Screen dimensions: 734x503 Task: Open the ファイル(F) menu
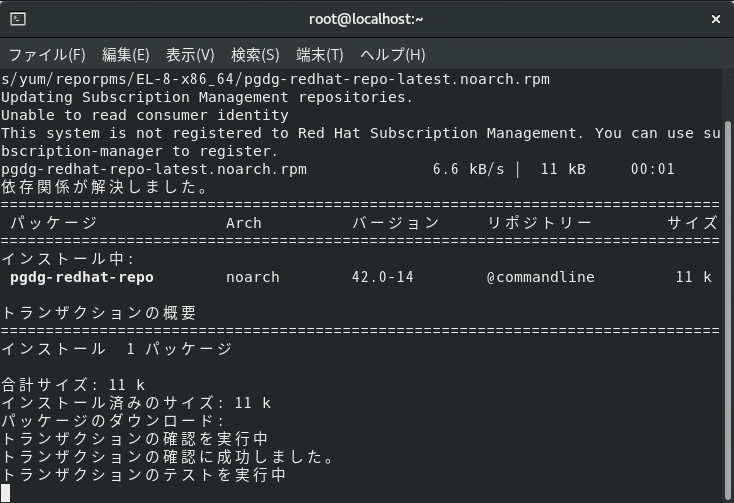(47, 55)
